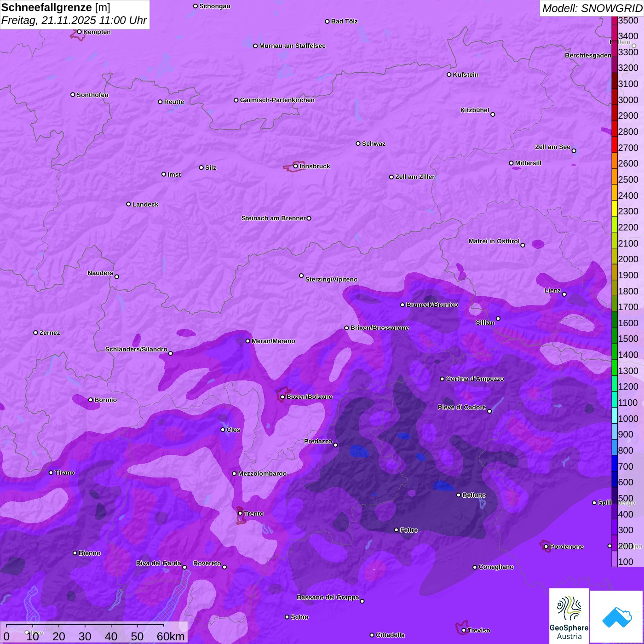
Task: Click the Bormio marker dot
Action: (x=91, y=400)
